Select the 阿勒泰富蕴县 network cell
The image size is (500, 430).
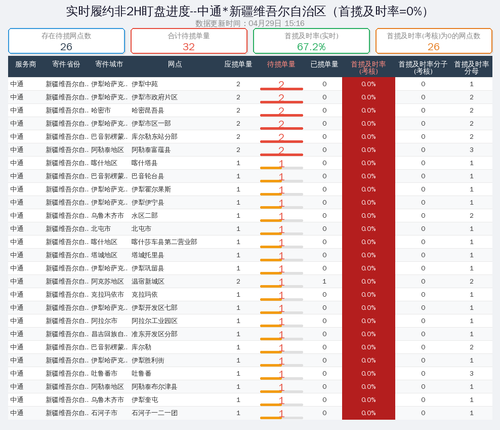coord(151,150)
